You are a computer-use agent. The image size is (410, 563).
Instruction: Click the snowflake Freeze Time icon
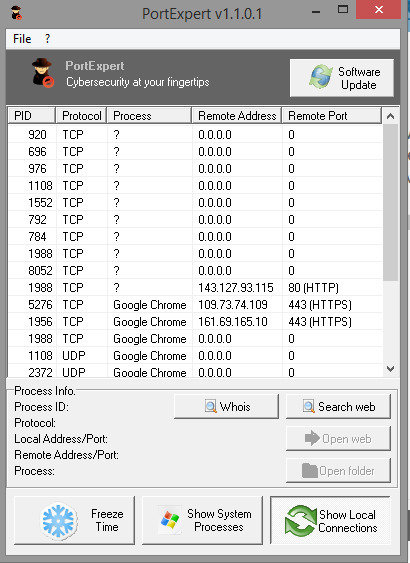click(60, 521)
